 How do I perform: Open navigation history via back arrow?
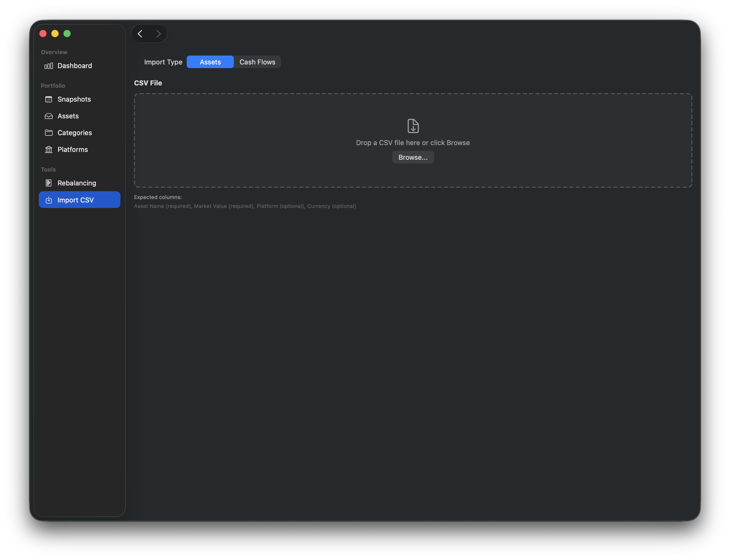click(140, 33)
